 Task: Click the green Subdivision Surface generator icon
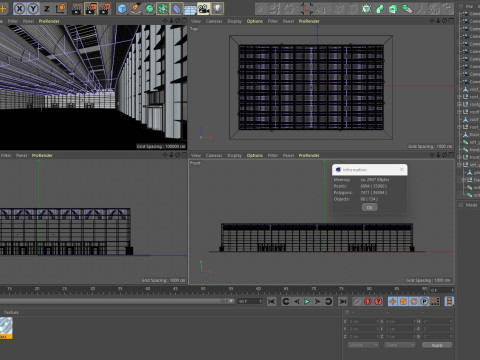click(x=149, y=9)
